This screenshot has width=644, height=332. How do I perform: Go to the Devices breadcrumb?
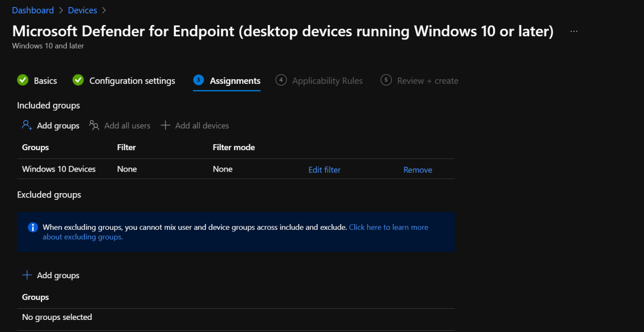tap(82, 10)
